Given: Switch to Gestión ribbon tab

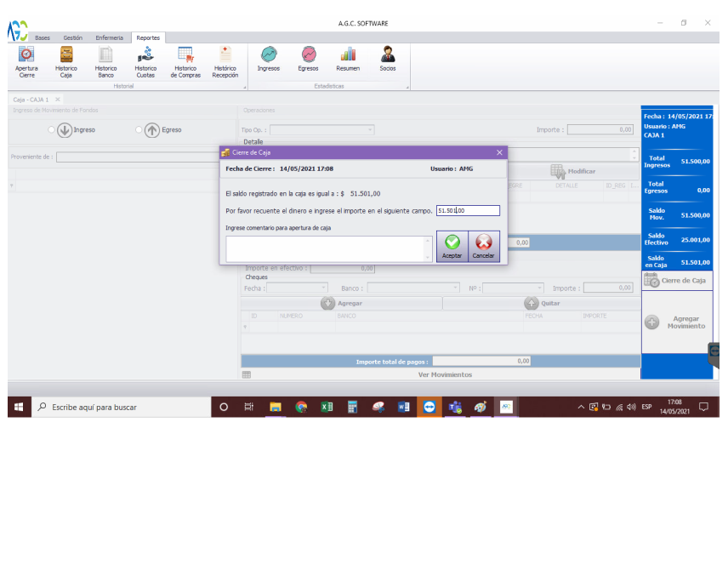Looking at the screenshot, I should tap(72, 37).
